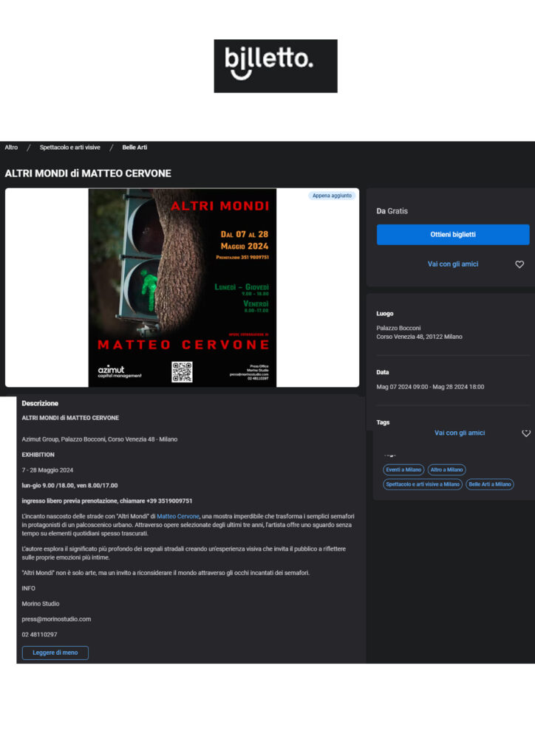Screen dimensions: 535x756
Task: Select the Belle Arti breadcrumb
Action: click(x=134, y=148)
